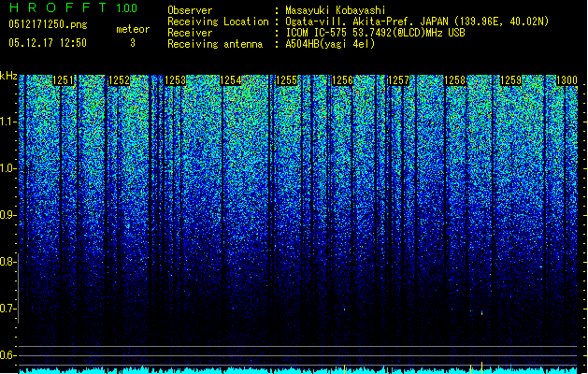Click the 0.7 frequency axis label
Viewport: 588px width, 374px height.
(7, 309)
